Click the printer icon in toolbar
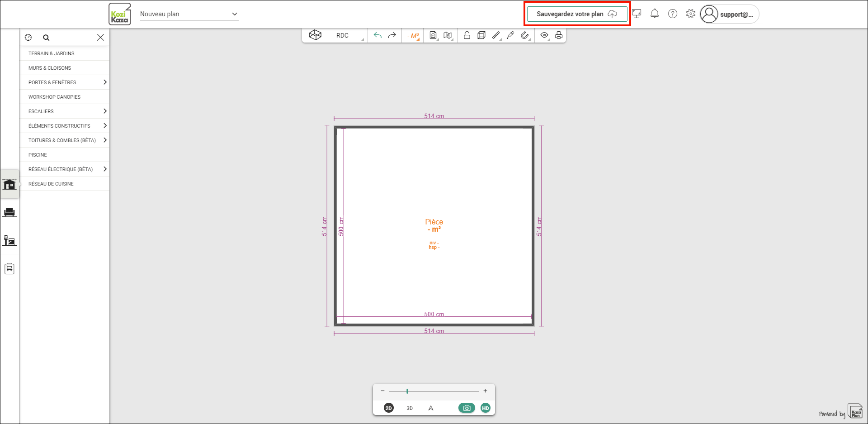The height and width of the screenshot is (424, 868). tap(559, 35)
